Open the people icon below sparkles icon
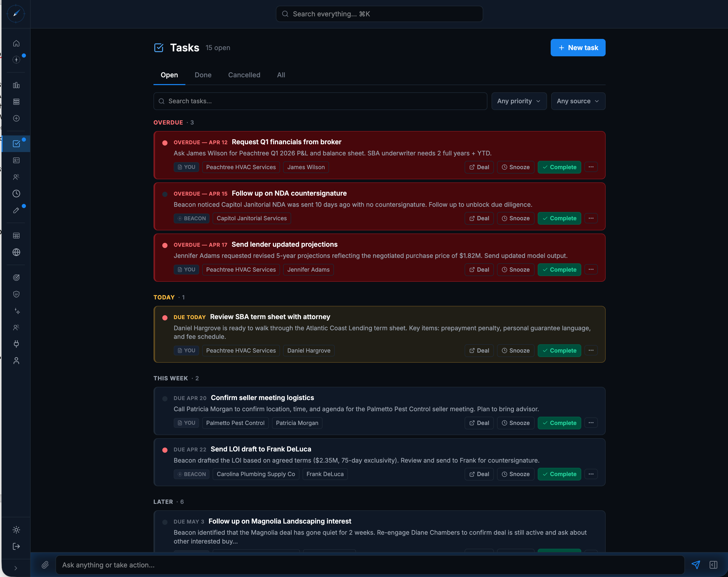 16,327
